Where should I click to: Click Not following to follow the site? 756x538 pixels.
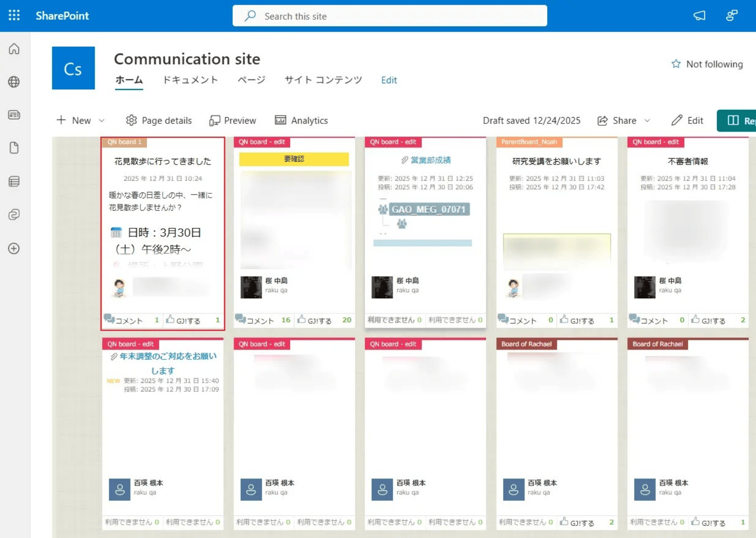click(707, 64)
